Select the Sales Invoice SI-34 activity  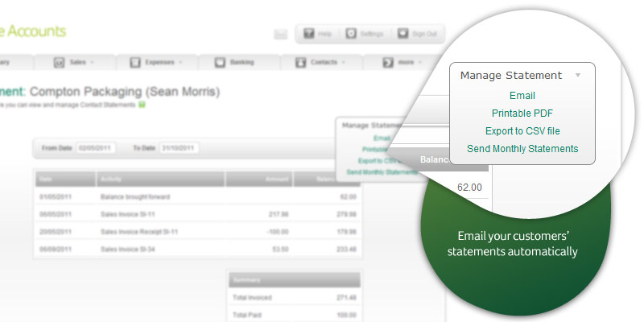click(128, 250)
